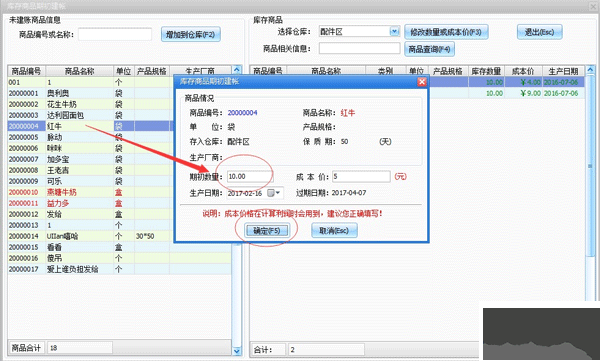
Task: Click 产品规格 column header in left table
Action: [x=152, y=71]
